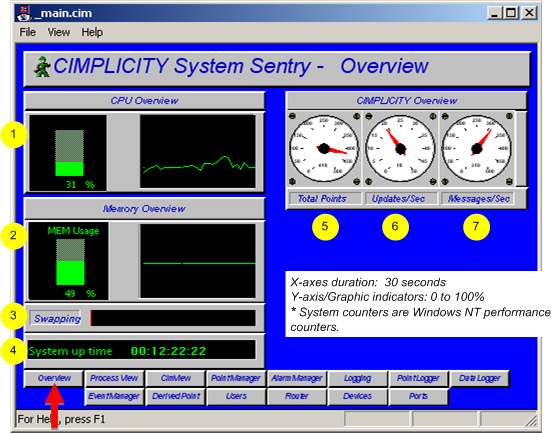Open the Logging screen
558x433 pixels.
(x=357, y=378)
